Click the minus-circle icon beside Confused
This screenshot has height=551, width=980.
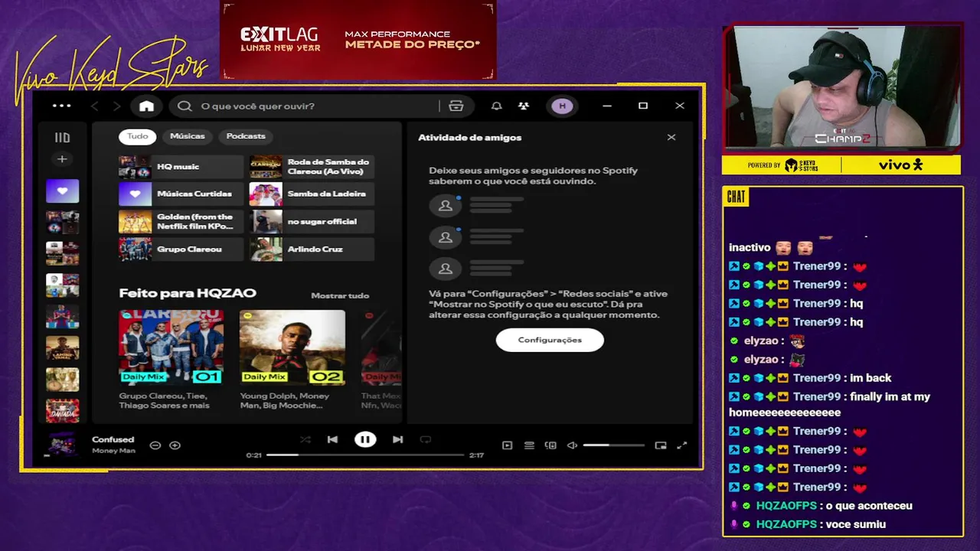155,445
